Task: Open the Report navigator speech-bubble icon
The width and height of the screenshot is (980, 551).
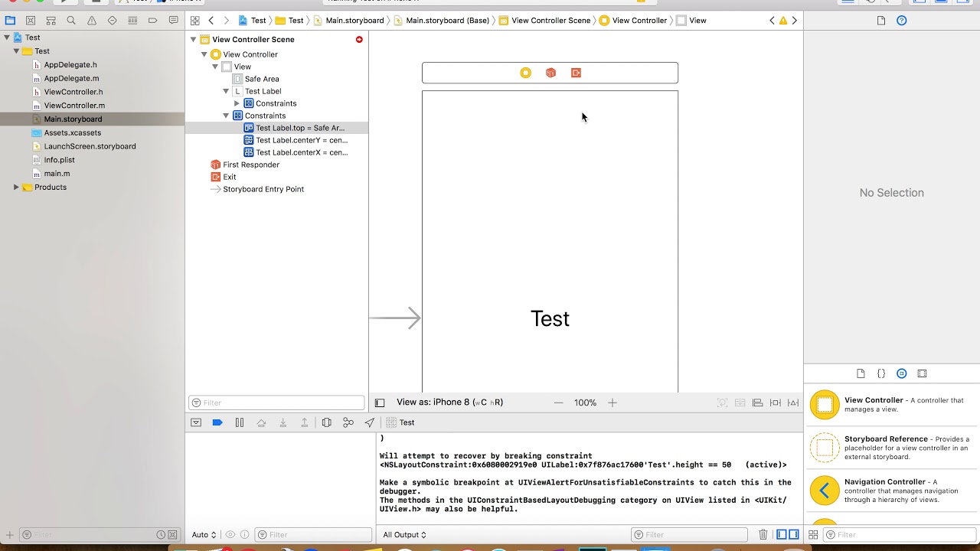Action: pyautogui.click(x=174, y=21)
